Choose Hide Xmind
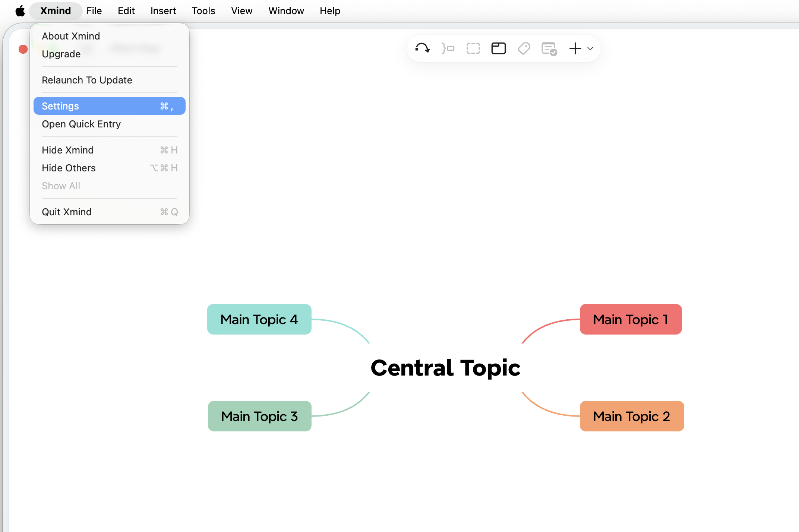 click(x=110, y=150)
